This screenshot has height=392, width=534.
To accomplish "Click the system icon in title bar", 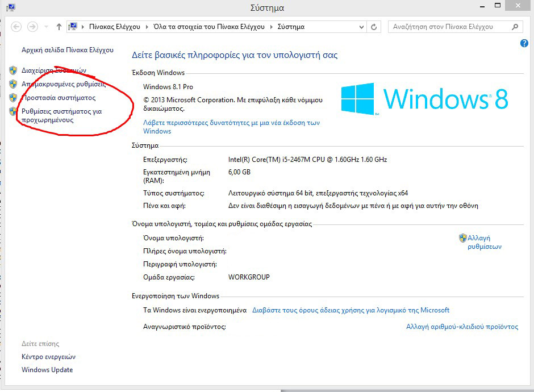I will pos(10,7).
